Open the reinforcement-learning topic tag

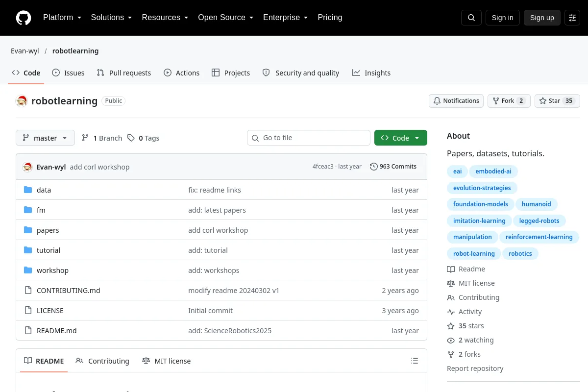539,237
